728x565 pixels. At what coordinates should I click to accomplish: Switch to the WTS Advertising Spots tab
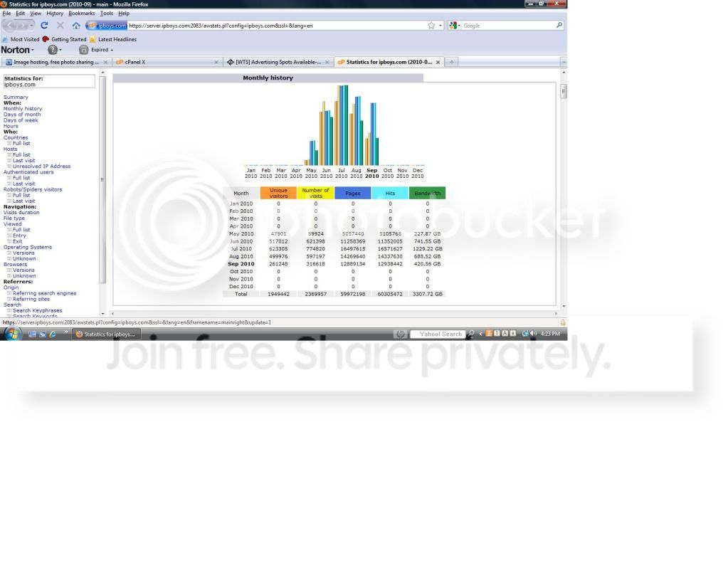[277, 62]
